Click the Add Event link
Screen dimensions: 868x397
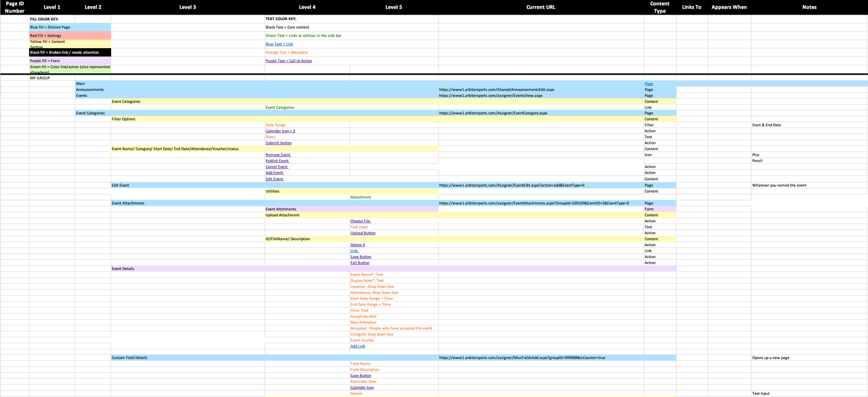275,173
